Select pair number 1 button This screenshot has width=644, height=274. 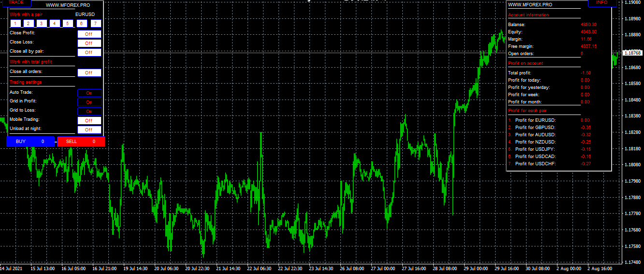15,24
